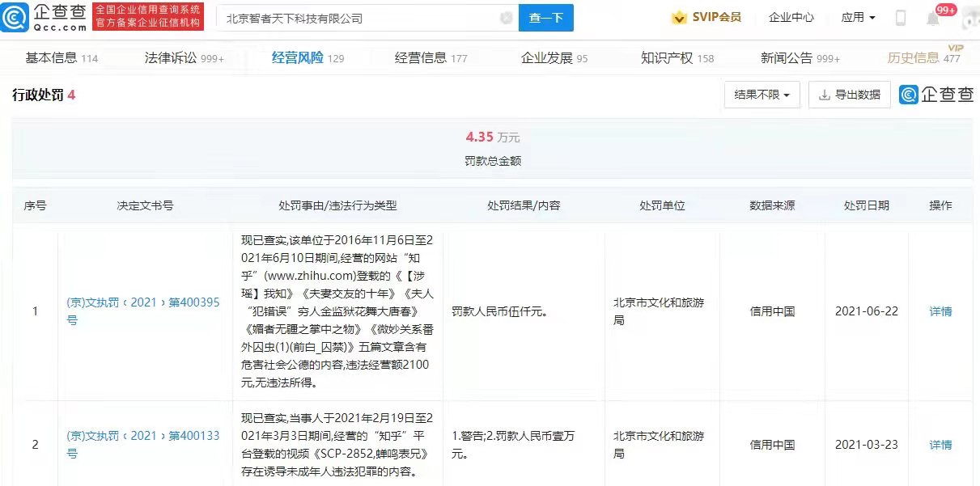Click the SVIP会员 crown icon
This screenshot has width=980, height=486.
pos(679,17)
